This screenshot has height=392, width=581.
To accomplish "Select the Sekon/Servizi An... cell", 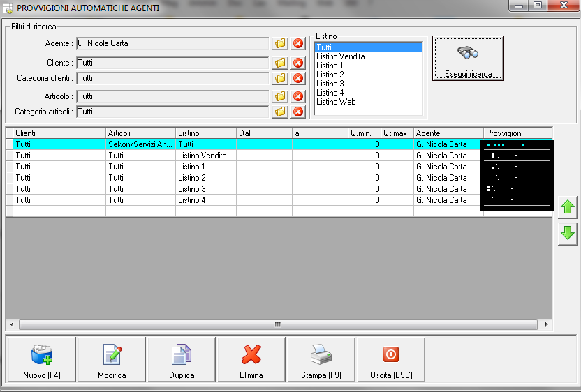I will 140,144.
